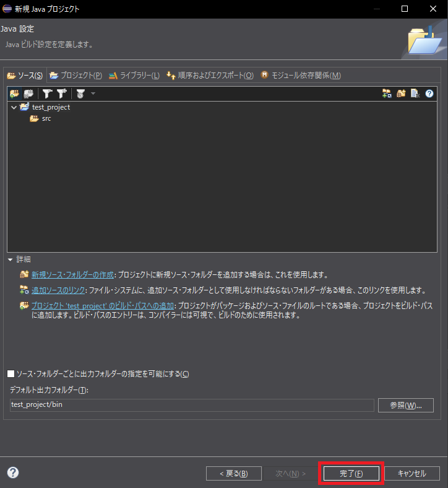Click the Eclipse icon in the title bar
Viewport: 448px width, 488px height.
7,9
